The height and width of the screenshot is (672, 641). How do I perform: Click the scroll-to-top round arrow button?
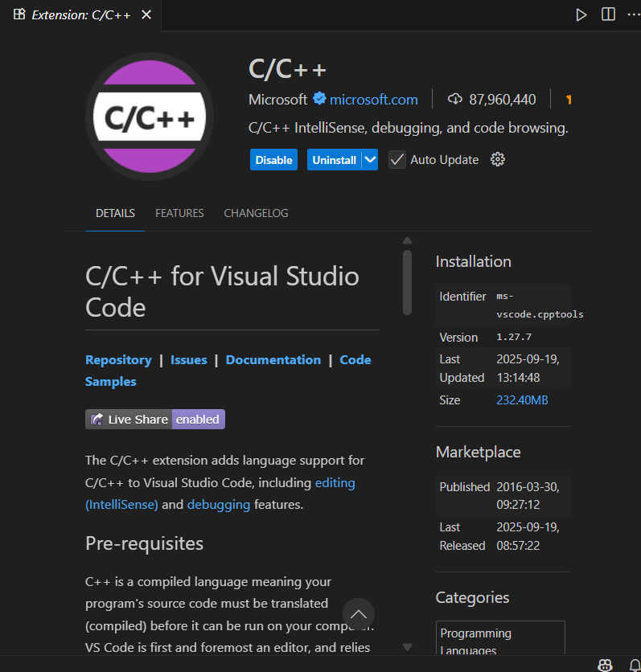[x=359, y=614]
